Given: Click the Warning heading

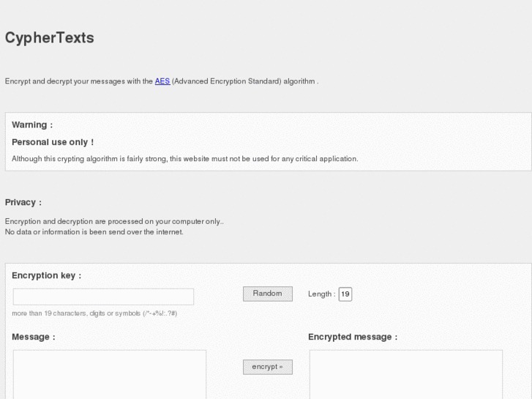Looking at the screenshot, I should [x=32, y=125].
